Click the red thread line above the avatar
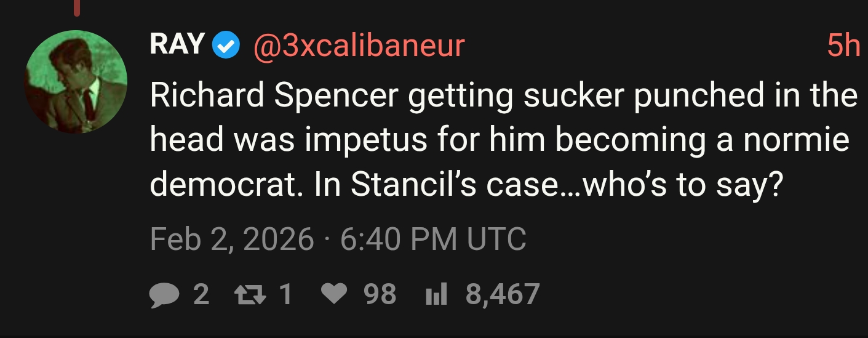 76,7
